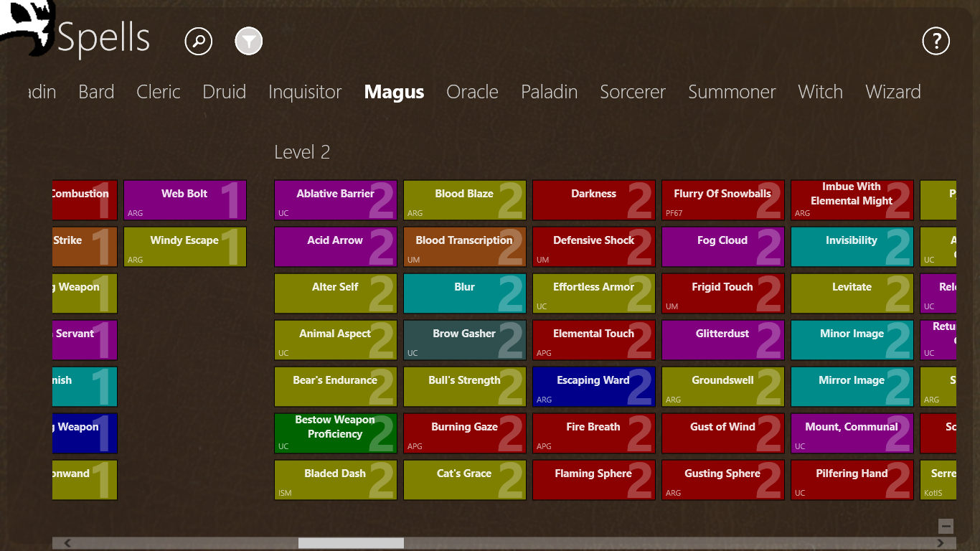Click the semantic zoom minus icon
The height and width of the screenshot is (551, 980).
tap(946, 526)
